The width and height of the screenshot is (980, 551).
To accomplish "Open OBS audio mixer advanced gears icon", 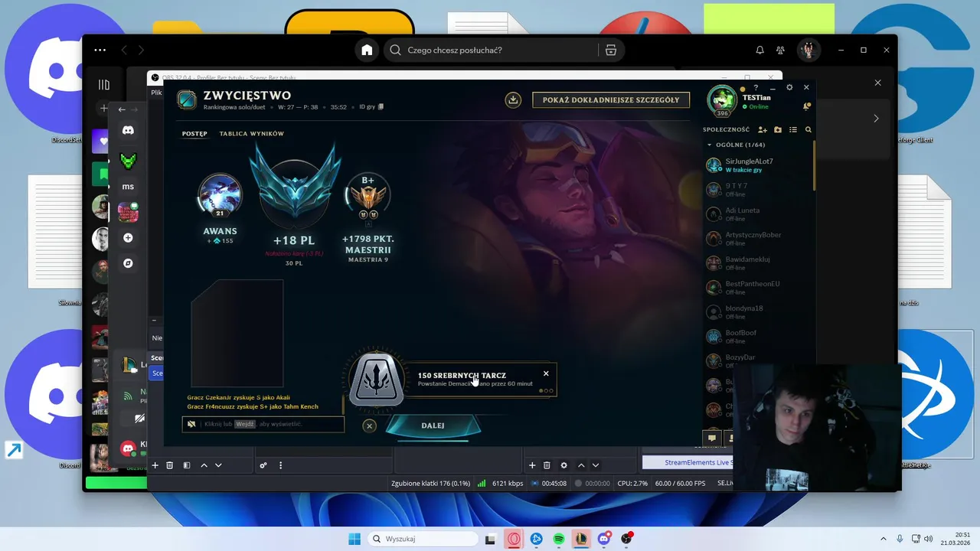I will point(263,465).
